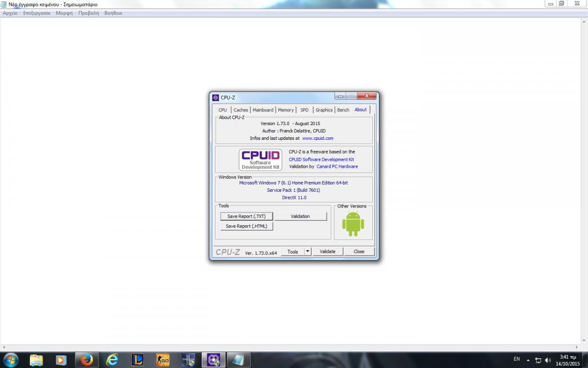Show hidden system tray icons
588x368 pixels.
528,360
